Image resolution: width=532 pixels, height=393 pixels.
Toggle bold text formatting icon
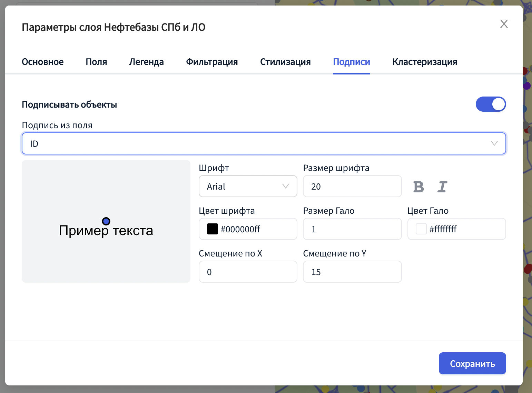pyautogui.click(x=418, y=187)
